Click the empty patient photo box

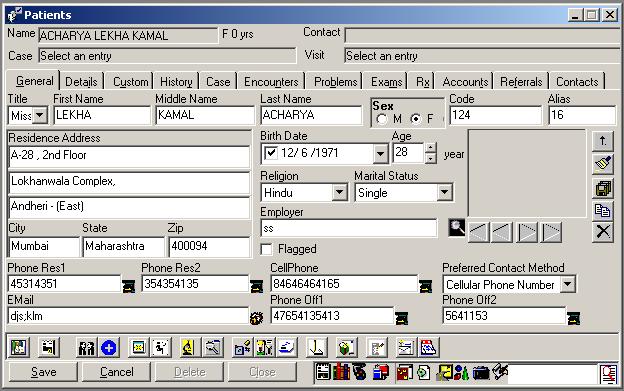pyautogui.click(x=527, y=173)
